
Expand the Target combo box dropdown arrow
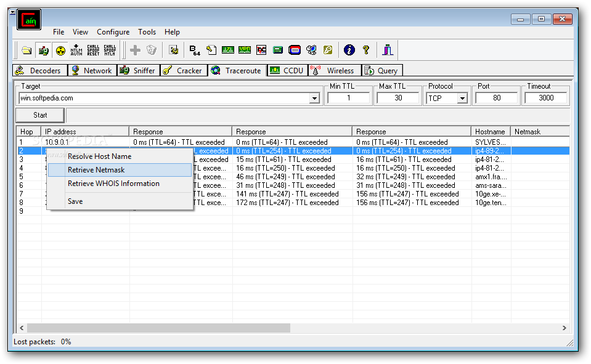[314, 99]
